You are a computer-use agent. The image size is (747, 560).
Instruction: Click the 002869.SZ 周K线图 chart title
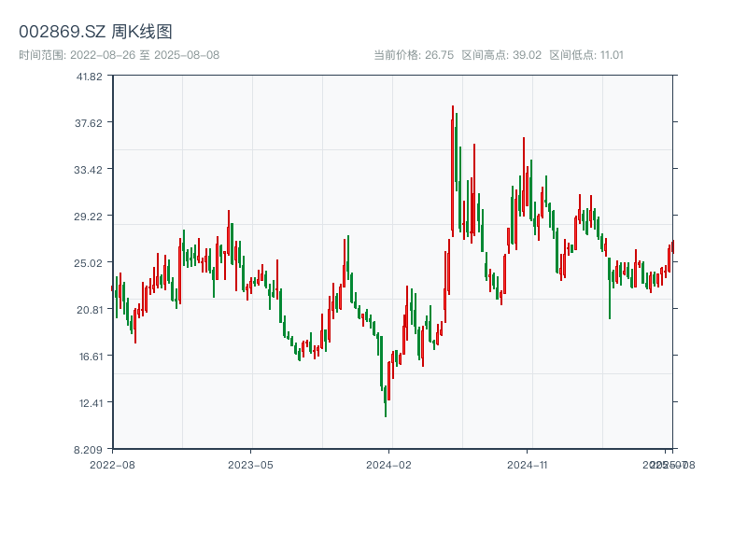(x=95, y=33)
